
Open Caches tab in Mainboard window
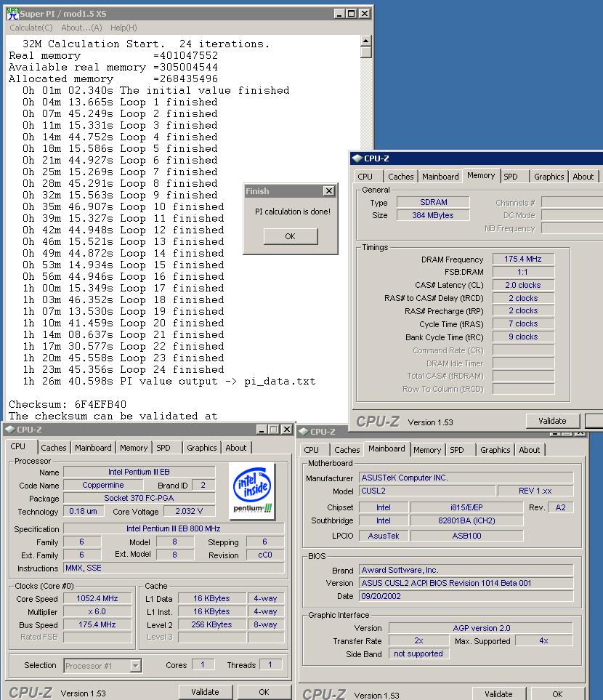347,450
